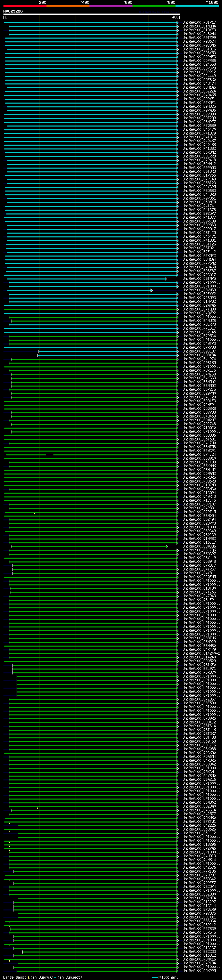
Task: Open hit UniRef100_A8IP17
Action: [x=199, y=23]
